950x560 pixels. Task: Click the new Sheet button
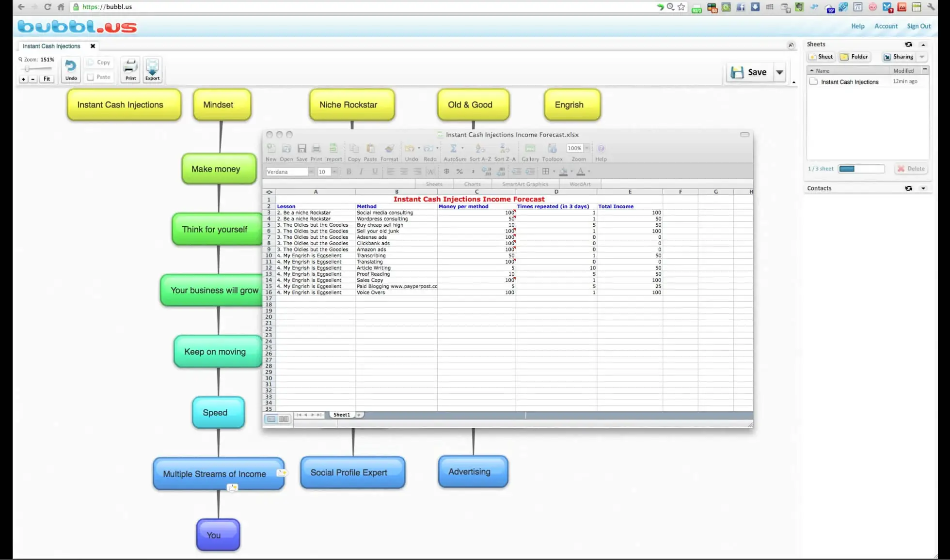point(821,57)
